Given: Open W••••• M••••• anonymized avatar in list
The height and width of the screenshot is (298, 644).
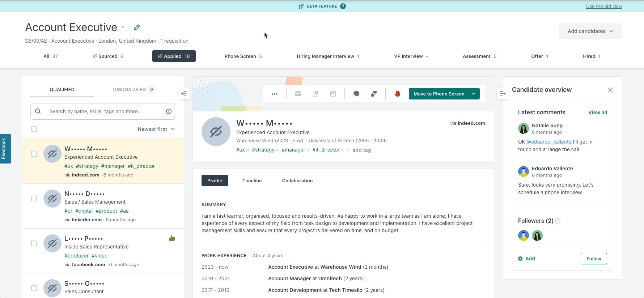Looking at the screenshot, I should [52, 154].
